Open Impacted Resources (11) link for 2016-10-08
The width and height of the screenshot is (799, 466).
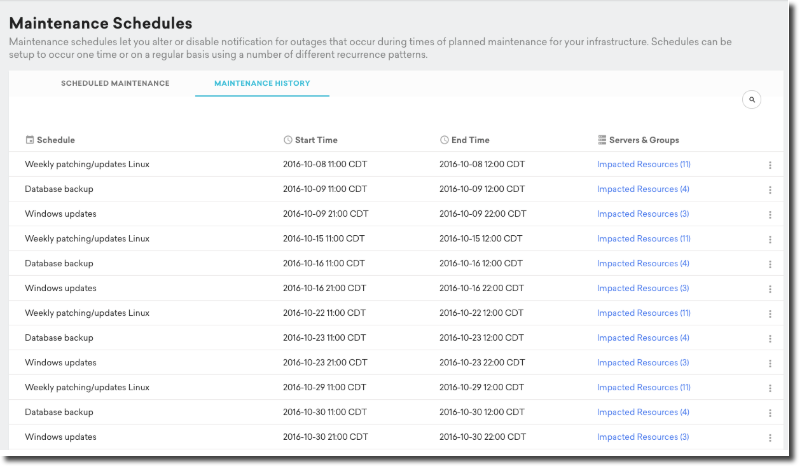coord(644,164)
